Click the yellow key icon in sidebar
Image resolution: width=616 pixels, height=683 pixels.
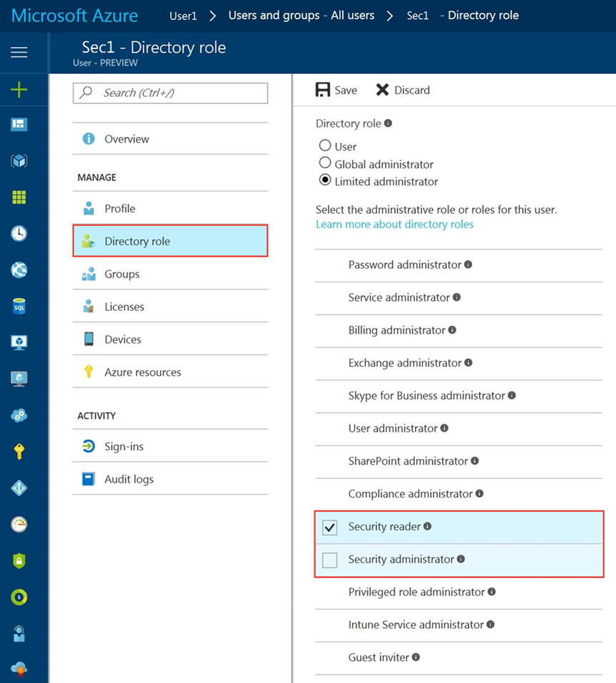pos(19,451)
